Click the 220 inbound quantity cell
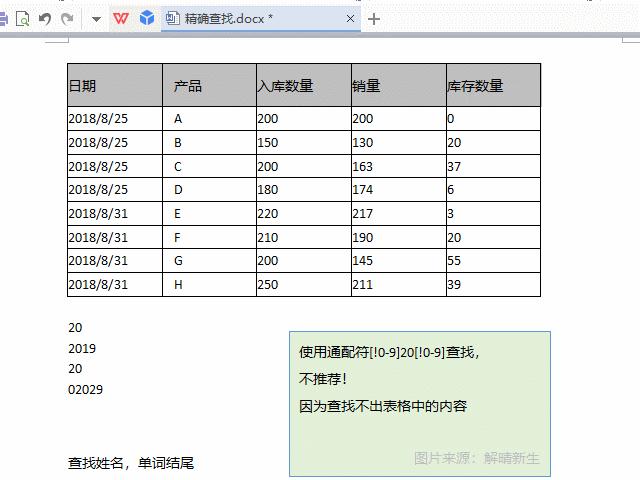Viewport: 640px width, 480px height. pos(304,213)
